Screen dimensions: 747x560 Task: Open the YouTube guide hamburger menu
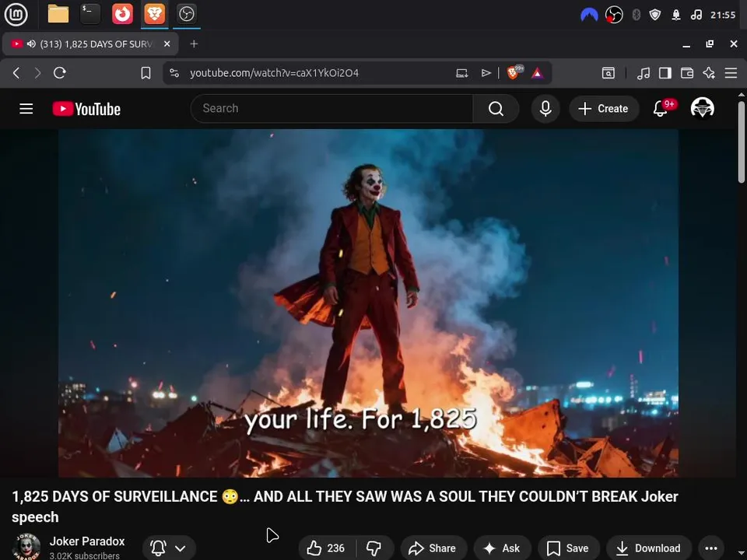point(26,109)
